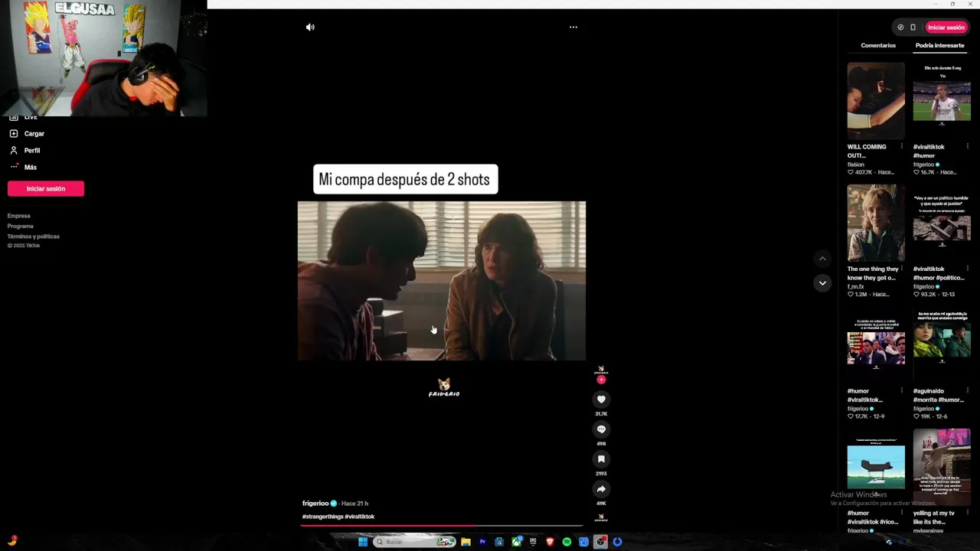The width and height of the screenshot is (980, 551).
Task: Open OBS Studio from taskbar
Action: click(601, 542)
